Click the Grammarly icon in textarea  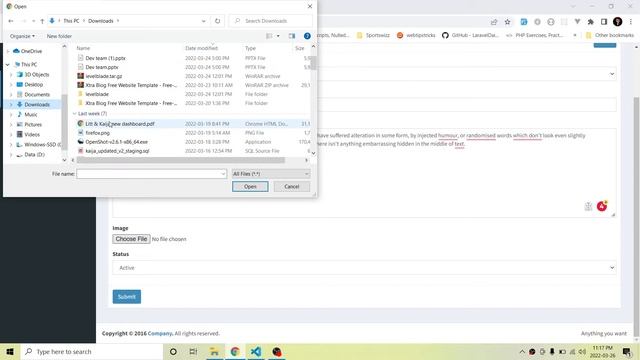[x=602, y=206]
